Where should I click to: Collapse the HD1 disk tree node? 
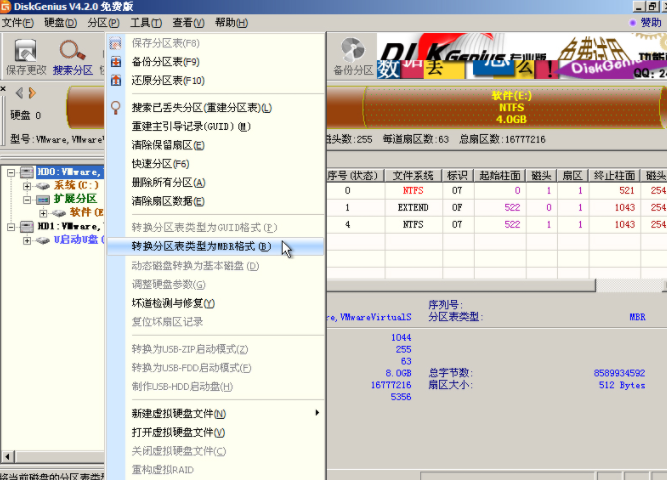coord(11,226)
